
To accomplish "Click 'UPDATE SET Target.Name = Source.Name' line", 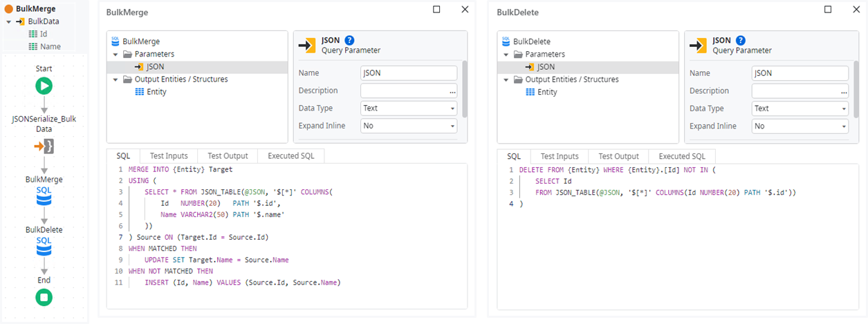I will [x=216, y=260].
